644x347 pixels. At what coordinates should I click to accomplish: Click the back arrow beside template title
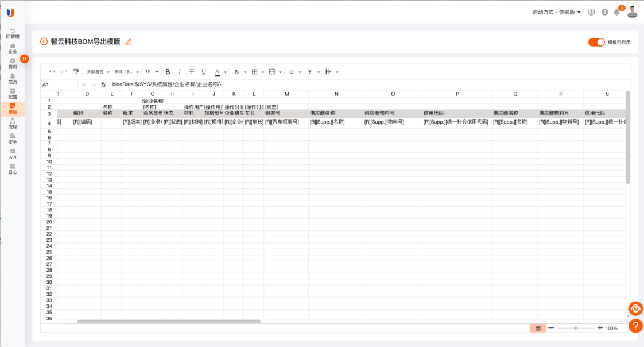[44, 41]
